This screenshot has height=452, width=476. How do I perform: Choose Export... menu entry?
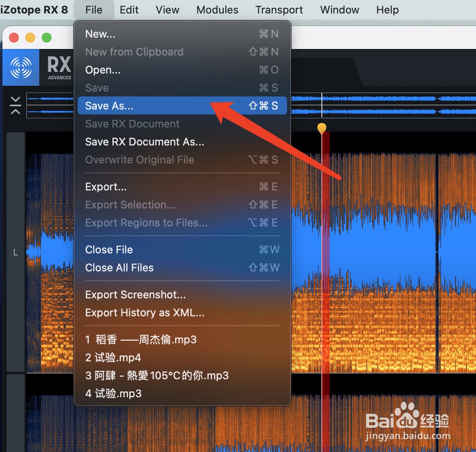[x=182, y=187]
